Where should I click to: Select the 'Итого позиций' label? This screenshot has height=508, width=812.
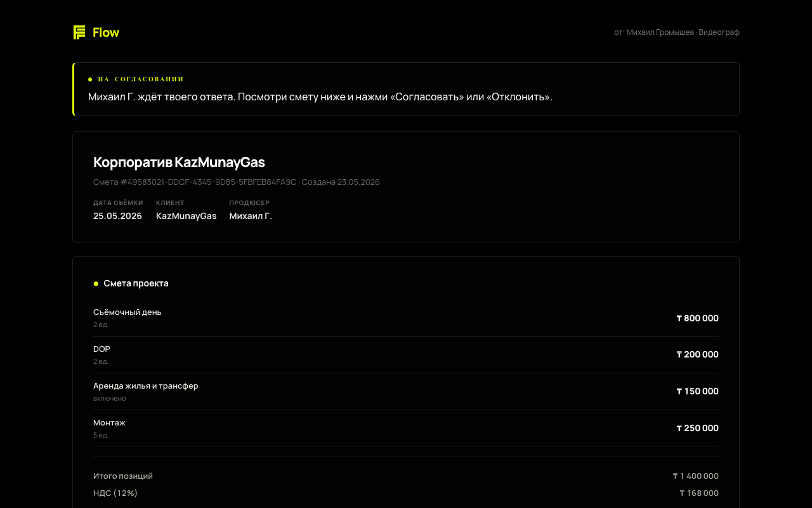[x=123, y=476]
